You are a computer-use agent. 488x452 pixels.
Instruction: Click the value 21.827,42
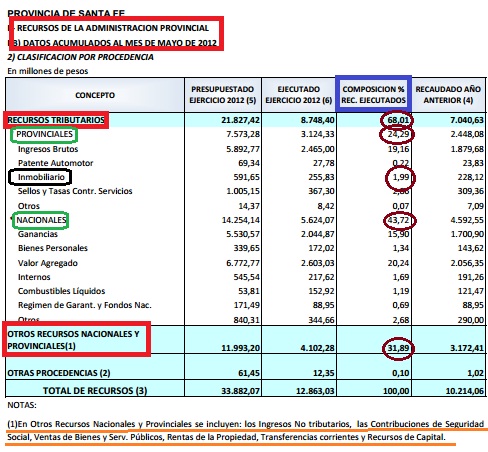[240, 120]
